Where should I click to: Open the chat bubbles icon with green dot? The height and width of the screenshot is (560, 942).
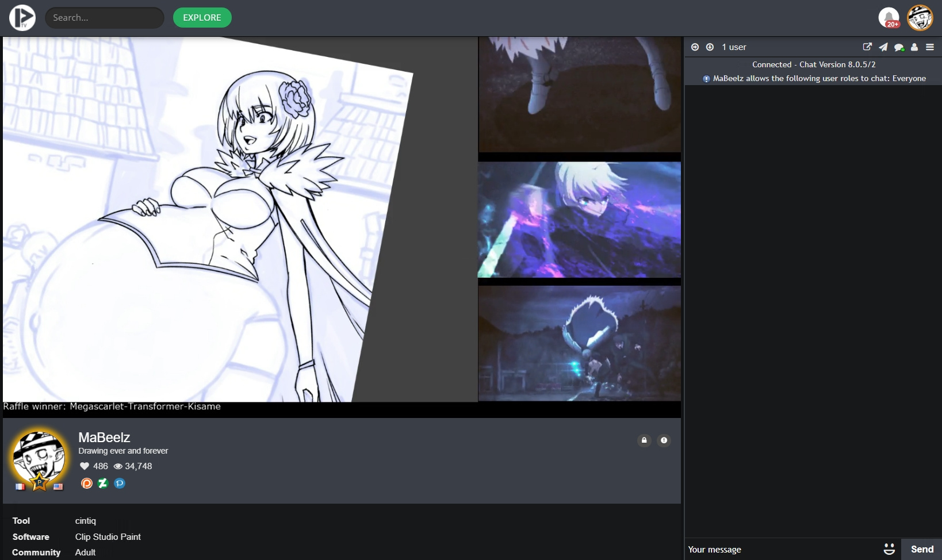point(899,47)
